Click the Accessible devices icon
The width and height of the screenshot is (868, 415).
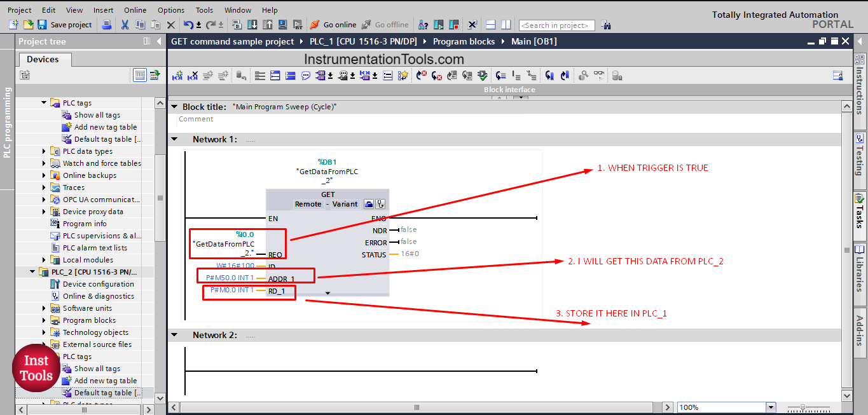click(x=424, y=25)
